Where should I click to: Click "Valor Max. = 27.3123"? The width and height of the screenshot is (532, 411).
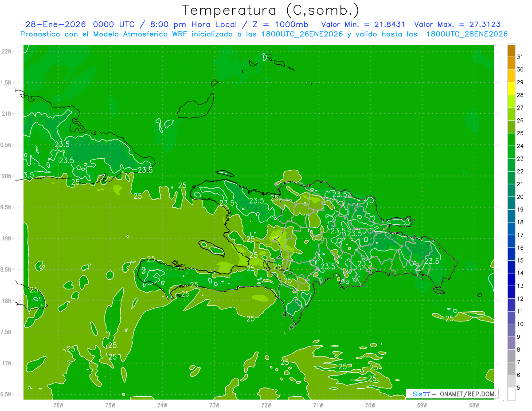(x=458, y=24)
